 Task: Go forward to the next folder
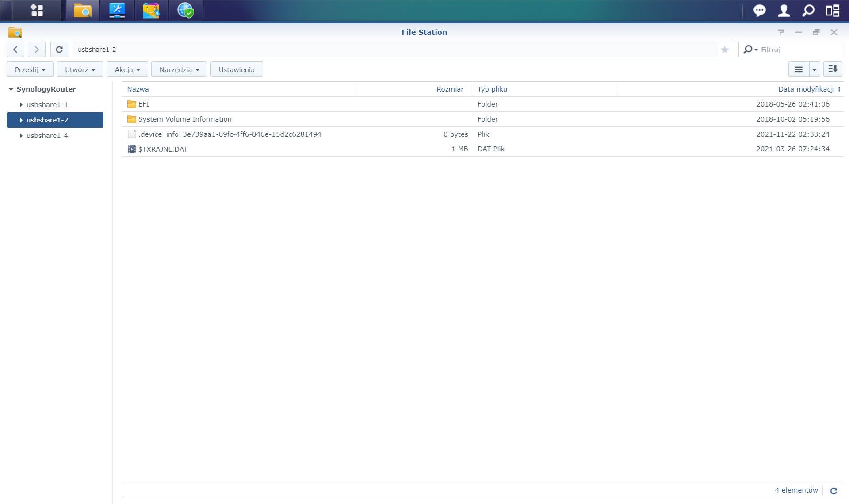tap(37, 50)
